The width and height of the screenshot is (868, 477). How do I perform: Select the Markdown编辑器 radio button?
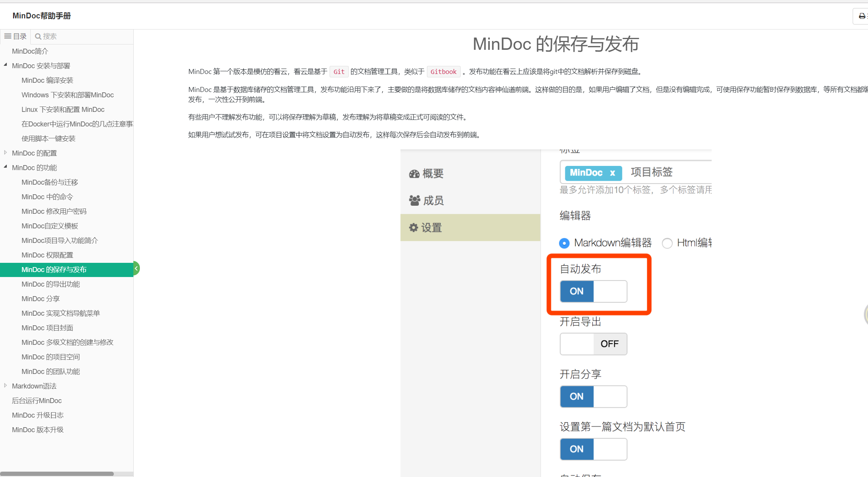564,243
